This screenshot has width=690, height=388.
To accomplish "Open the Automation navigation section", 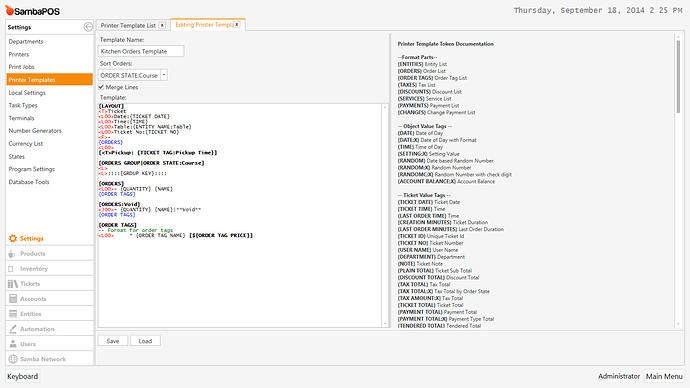I will point(50,329).
